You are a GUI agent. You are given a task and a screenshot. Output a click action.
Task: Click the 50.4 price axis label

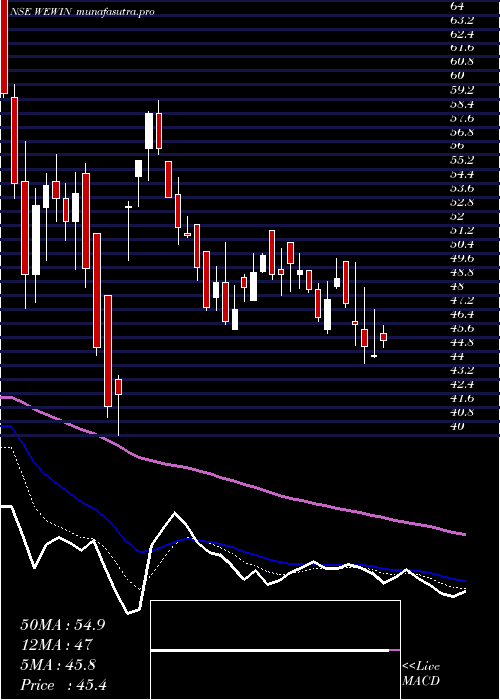coord(462,244)
